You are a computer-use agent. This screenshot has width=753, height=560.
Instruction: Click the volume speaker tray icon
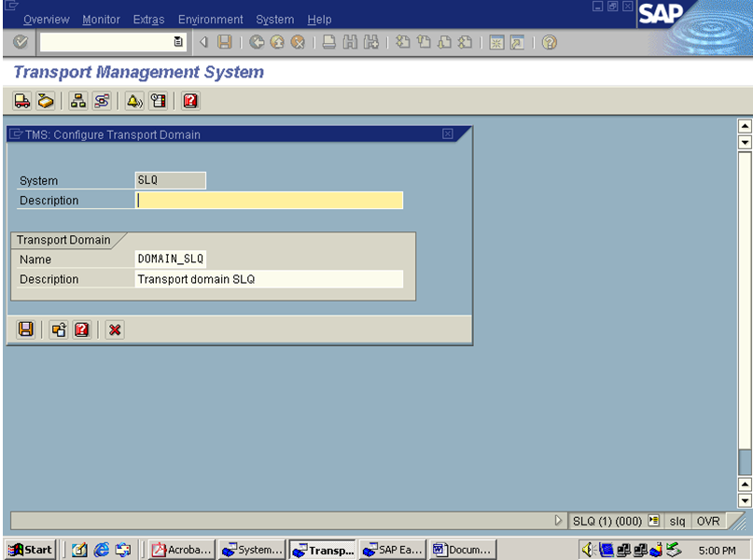pos(588,550)
